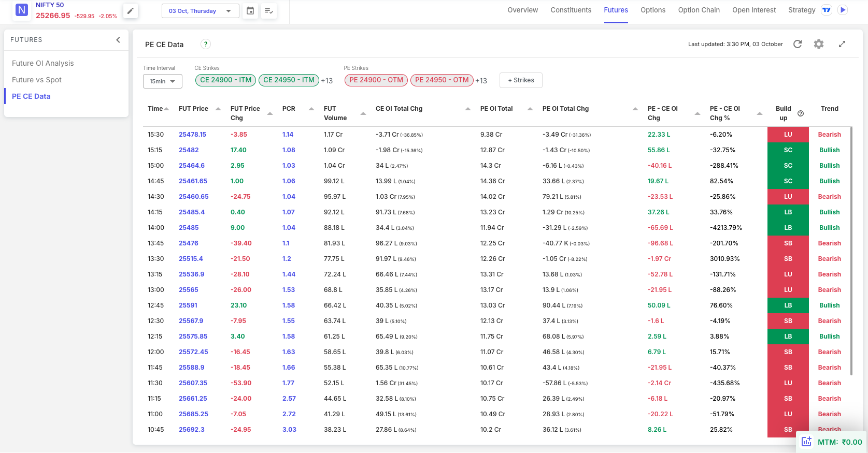868x453 pixels.
Task: Click the LB build-up cell at 14:15
Action: coord(788,212)
